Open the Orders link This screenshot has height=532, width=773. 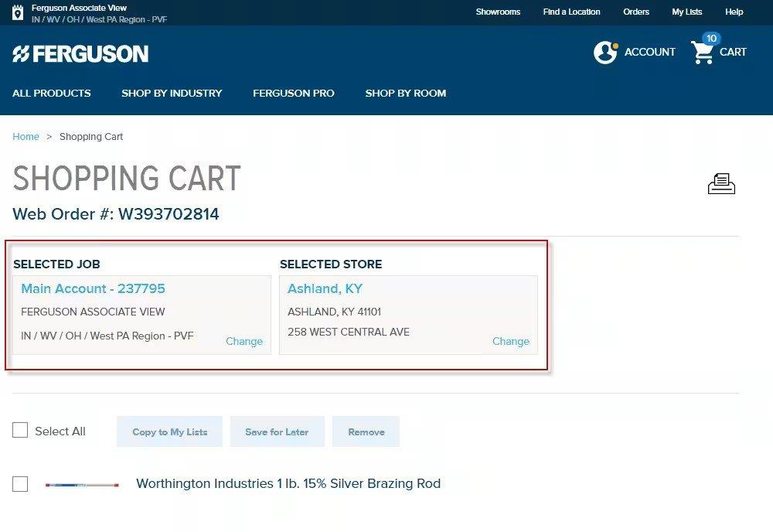pos(636,12)
